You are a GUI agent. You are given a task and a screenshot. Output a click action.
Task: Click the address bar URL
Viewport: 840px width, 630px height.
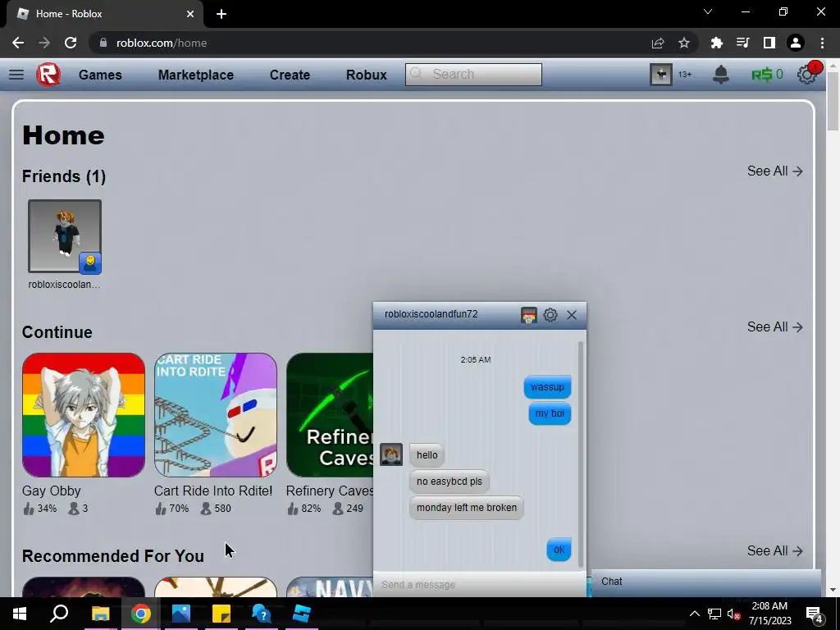pos(162,43)
